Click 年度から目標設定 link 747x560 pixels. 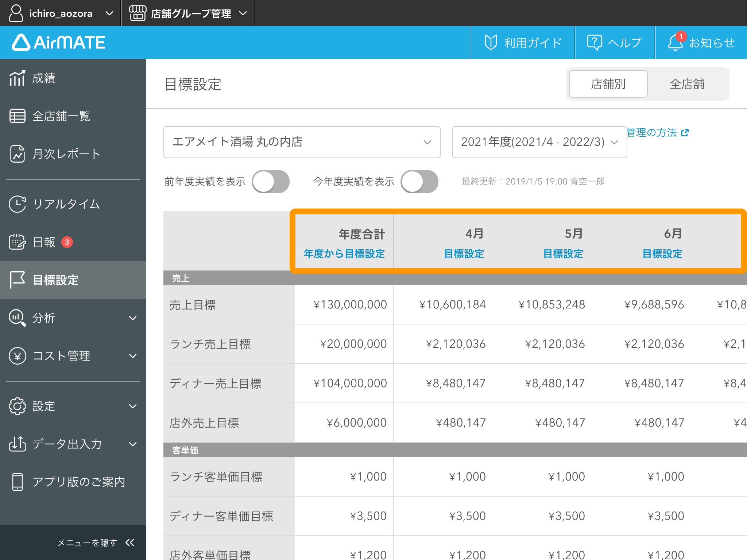344,253
